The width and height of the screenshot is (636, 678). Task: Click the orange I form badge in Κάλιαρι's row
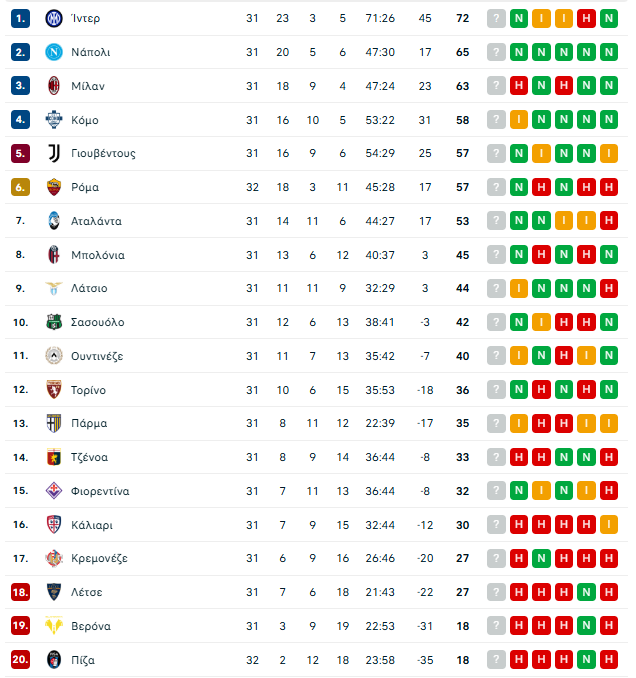(x=610, y=525)
